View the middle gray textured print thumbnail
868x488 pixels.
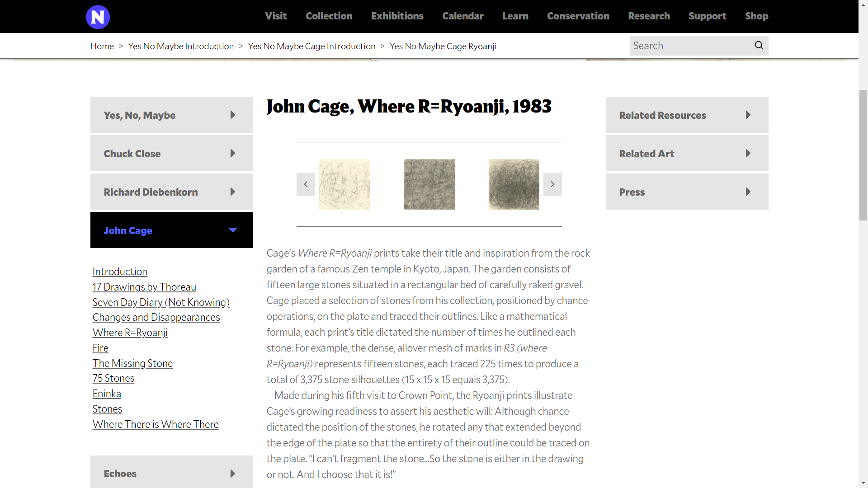click(429, 184)
